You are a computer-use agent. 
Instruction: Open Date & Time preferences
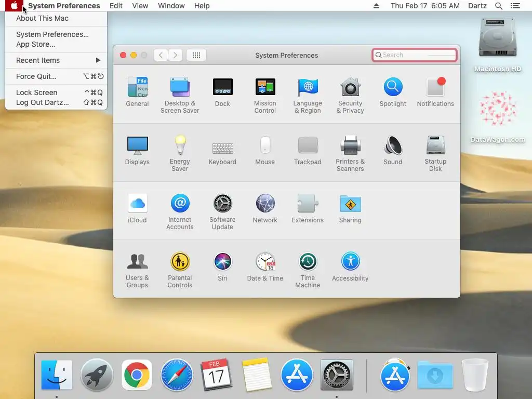coord(265,267)
